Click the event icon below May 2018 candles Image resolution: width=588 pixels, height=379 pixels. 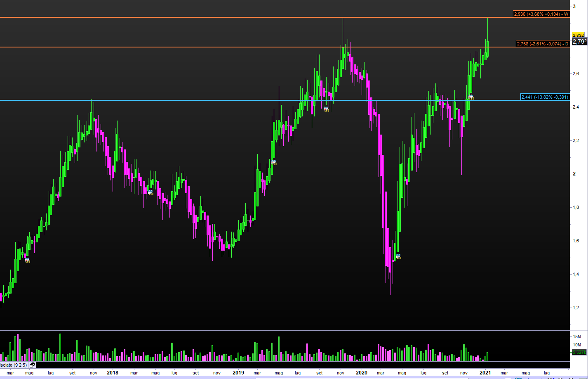pos(151,192)
